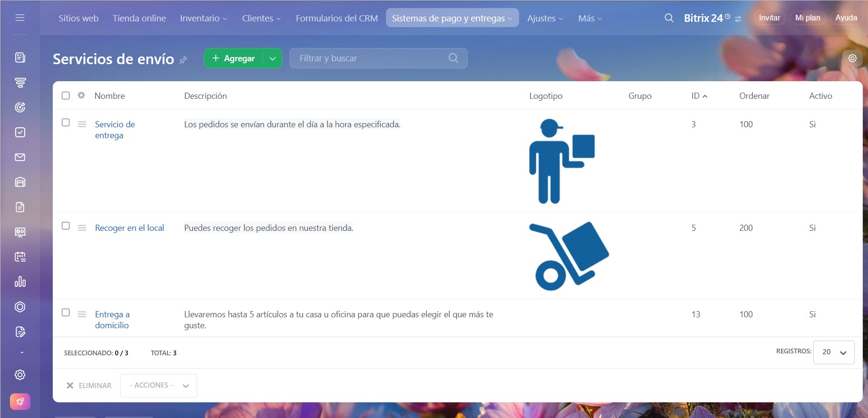Click the search magnifier icon in header
The height and width of the screenshot is (418, 868).
click(668, 18)
